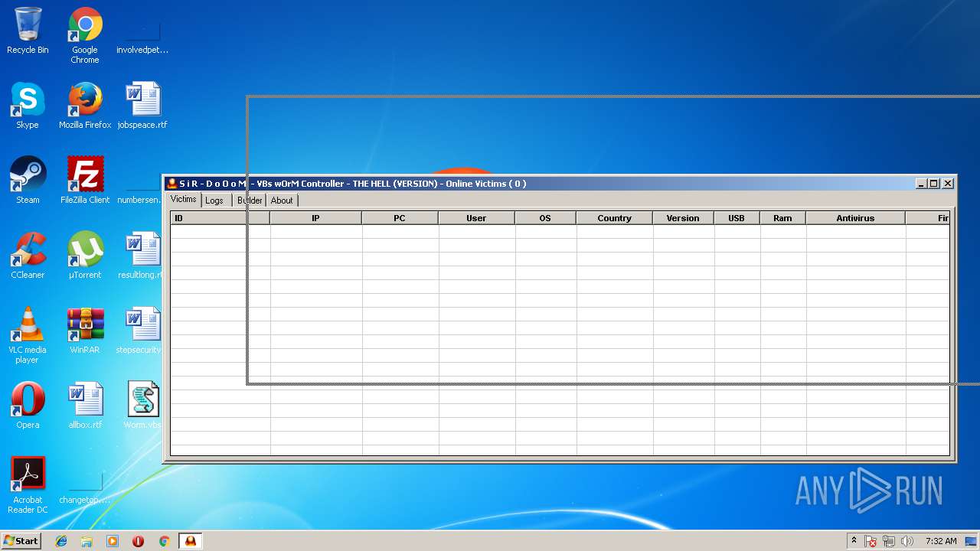The height and width of the screenshot is (551, 980).
Task: Open Windows Explorer folder in taskbar
Action: [x=87, y=541]
